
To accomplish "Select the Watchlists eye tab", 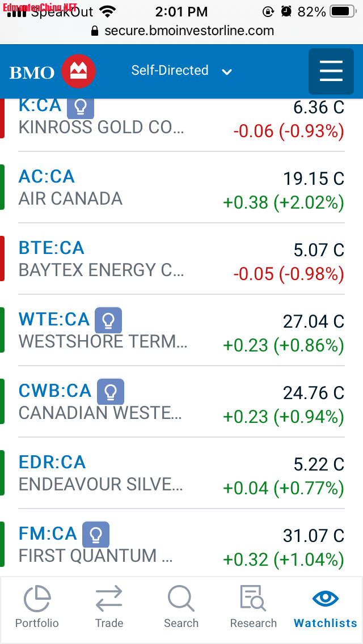I will [x=326, y=607].
